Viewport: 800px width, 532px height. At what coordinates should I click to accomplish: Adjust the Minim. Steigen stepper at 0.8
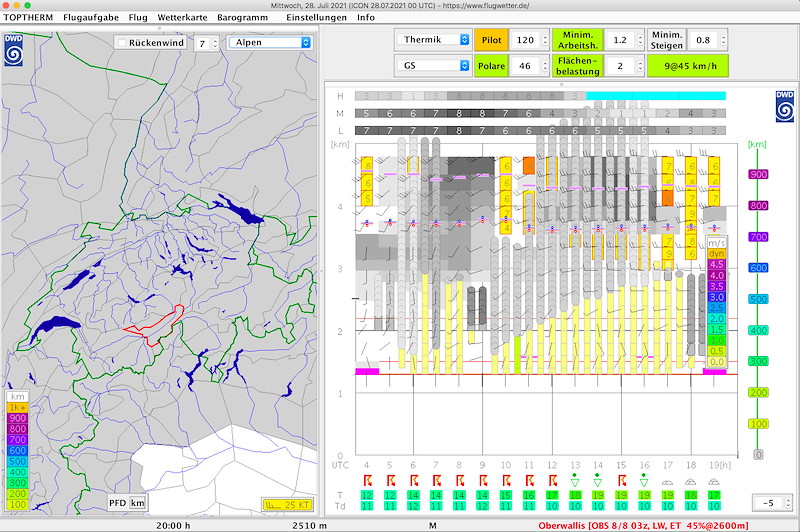(723, 40)
